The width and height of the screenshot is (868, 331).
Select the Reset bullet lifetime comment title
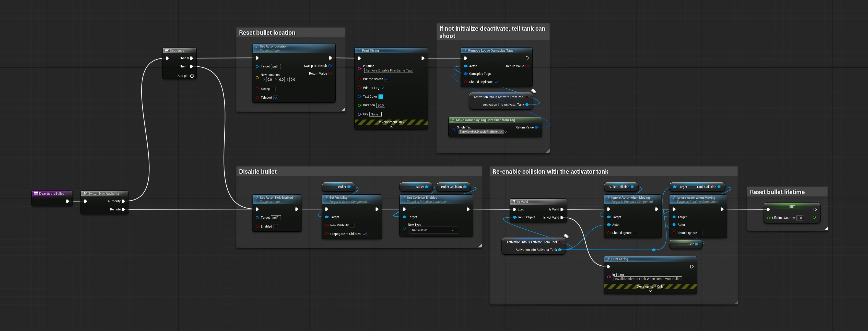(777, 192)
